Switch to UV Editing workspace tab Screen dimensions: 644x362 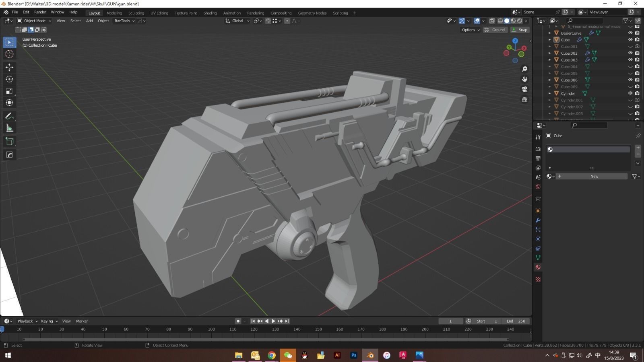point(159,13)
